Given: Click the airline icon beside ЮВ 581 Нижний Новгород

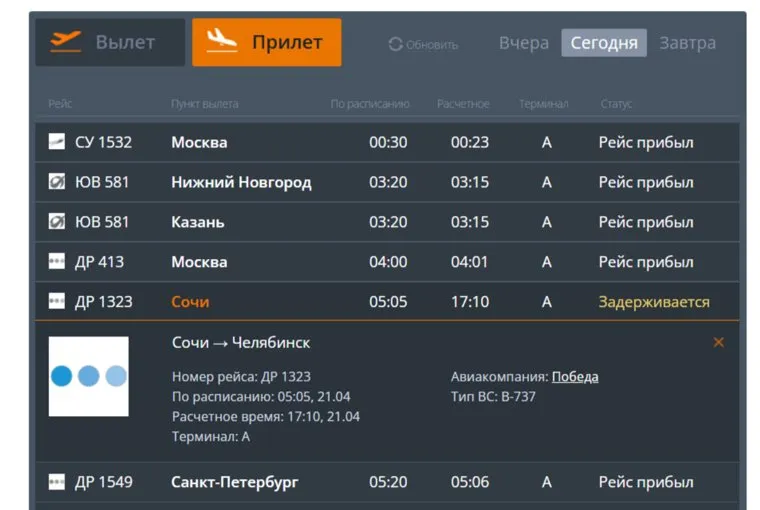Looking at the screenshot, I should [57, 182].
